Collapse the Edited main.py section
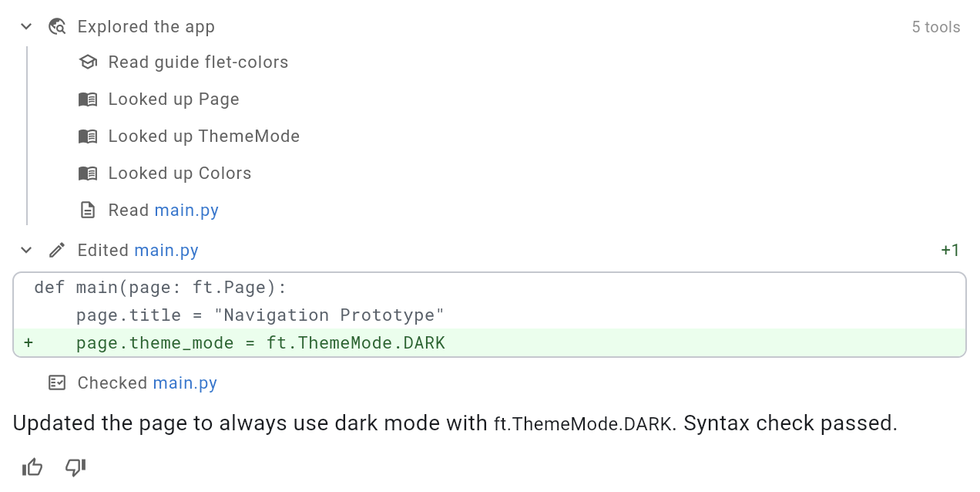This screenshot has height=492, width=980. click(26, 251)
